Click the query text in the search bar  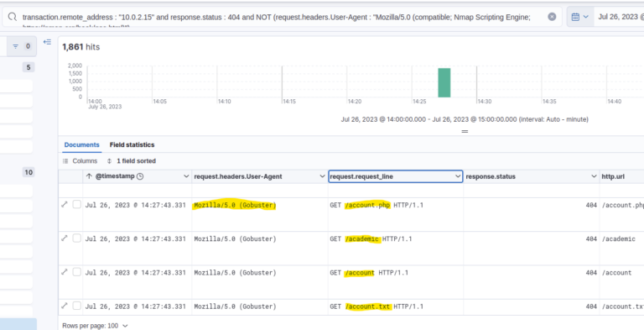[x=277, y=17]
